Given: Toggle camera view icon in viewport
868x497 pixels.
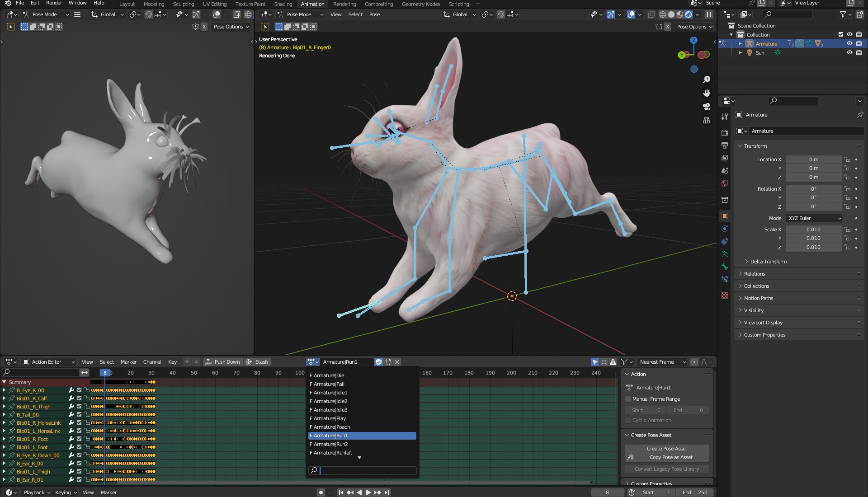Looking at the screenshot, I should pos(707,107).
